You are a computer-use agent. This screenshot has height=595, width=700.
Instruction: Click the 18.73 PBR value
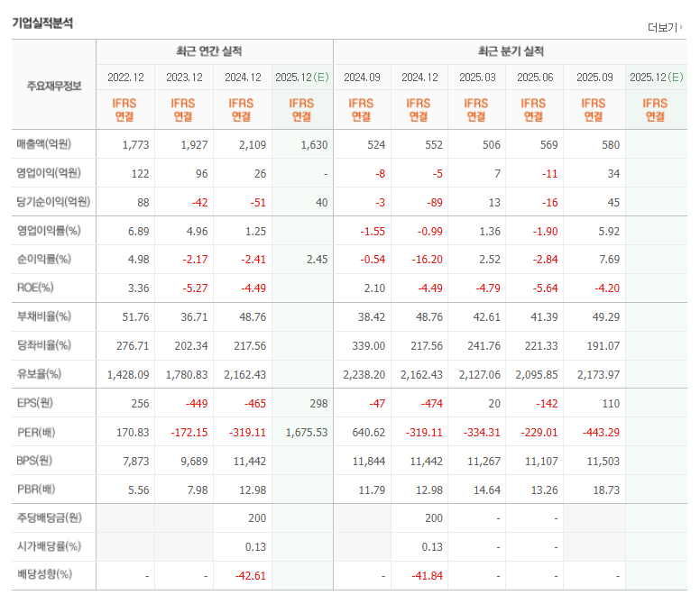pyautogui.click(x=606, y=490)
